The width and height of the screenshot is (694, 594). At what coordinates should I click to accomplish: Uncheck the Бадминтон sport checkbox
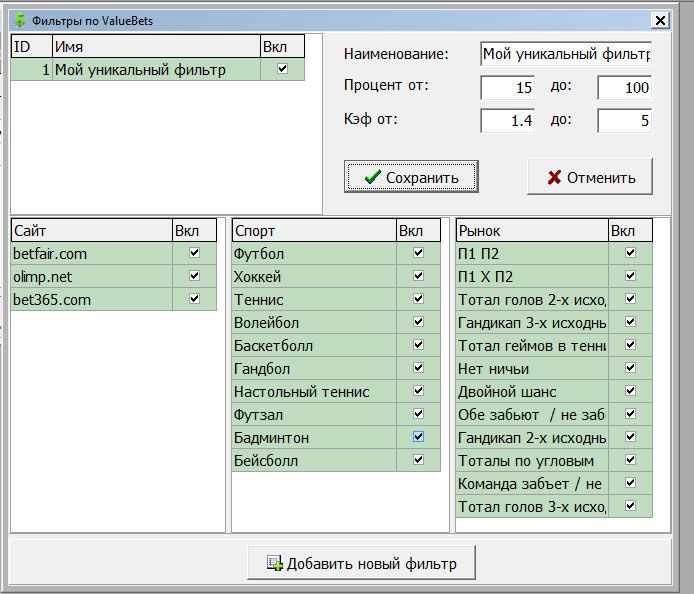pos(418,437)
